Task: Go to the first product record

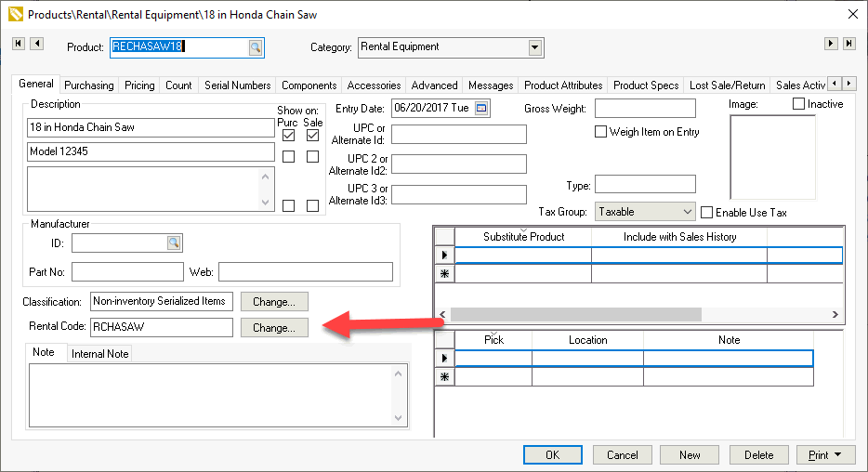Action: [18, 44]
